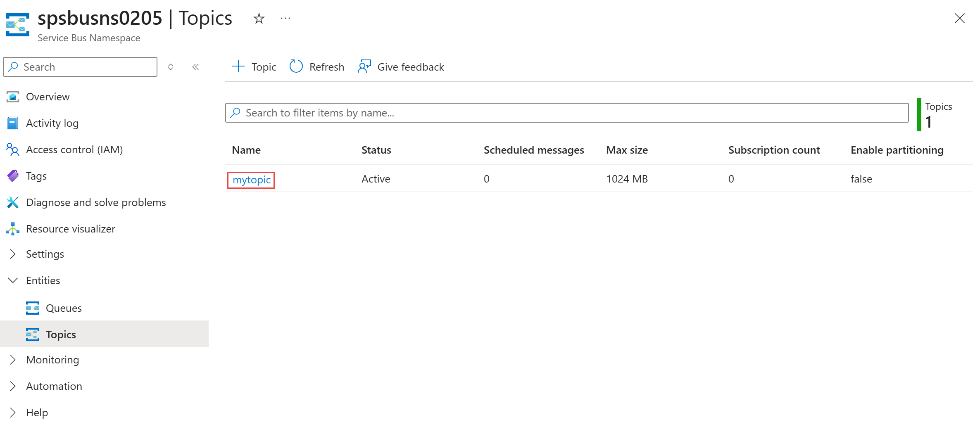980x427 pixels.
Task: Open the ellipsis more options menu
Action: tap(285, 19)
